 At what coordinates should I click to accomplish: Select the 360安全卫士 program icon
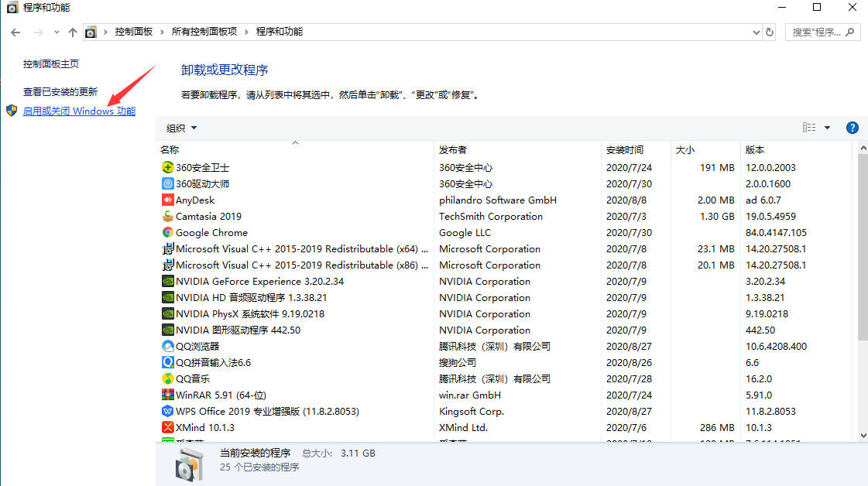pos(168,167)
